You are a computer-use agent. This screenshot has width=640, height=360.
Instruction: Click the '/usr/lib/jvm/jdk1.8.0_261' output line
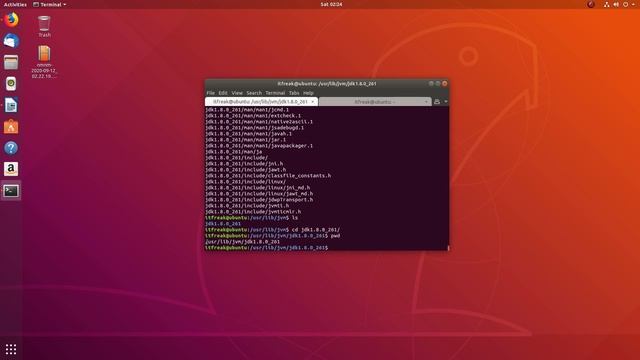(242, 242)
